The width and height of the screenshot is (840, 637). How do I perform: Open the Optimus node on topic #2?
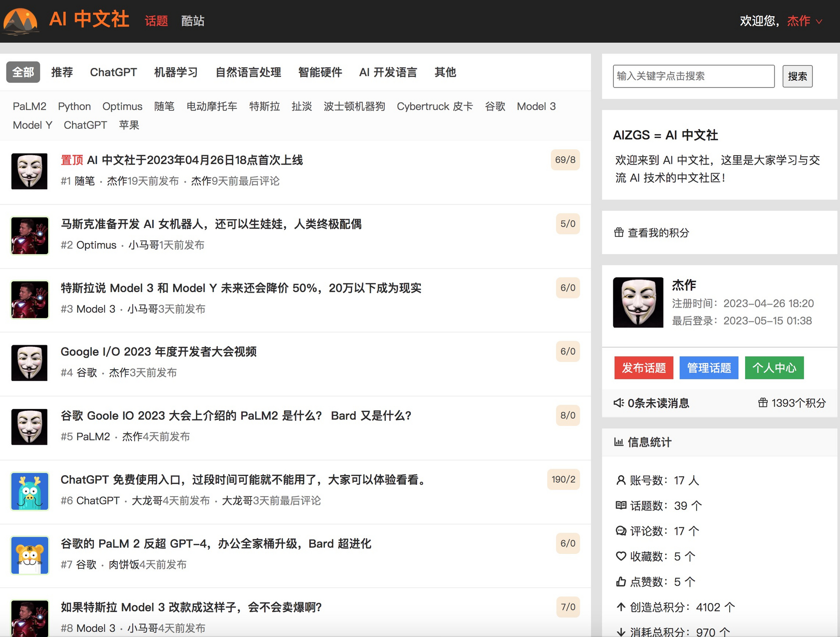click(x=96, y=245)
